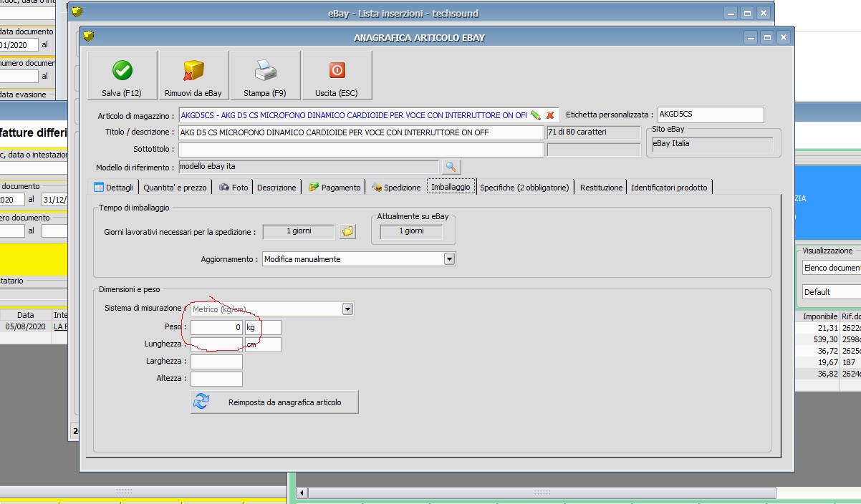
Task: Click eBay Lista inserzioni window icon
Action: tap(77, 12)
